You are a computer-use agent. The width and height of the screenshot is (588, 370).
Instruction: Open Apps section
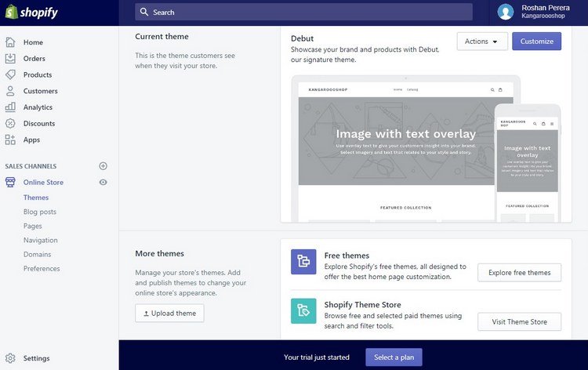31,140
